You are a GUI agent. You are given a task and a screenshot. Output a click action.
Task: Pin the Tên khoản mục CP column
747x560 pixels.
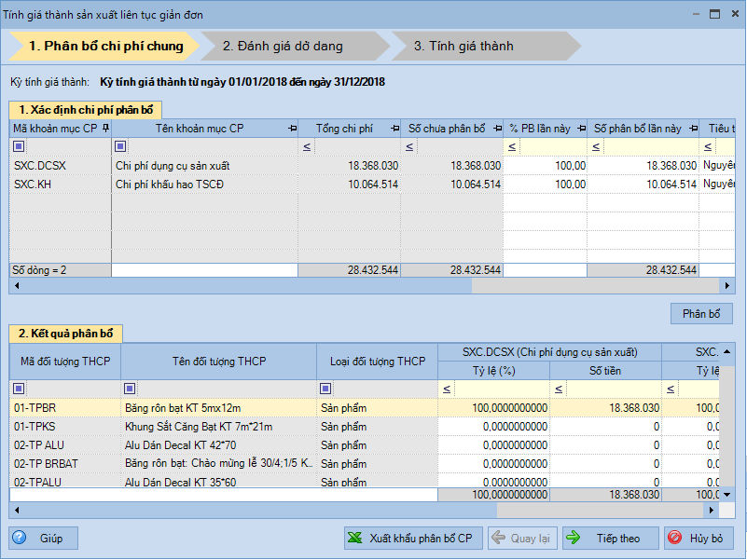(293, 128)
